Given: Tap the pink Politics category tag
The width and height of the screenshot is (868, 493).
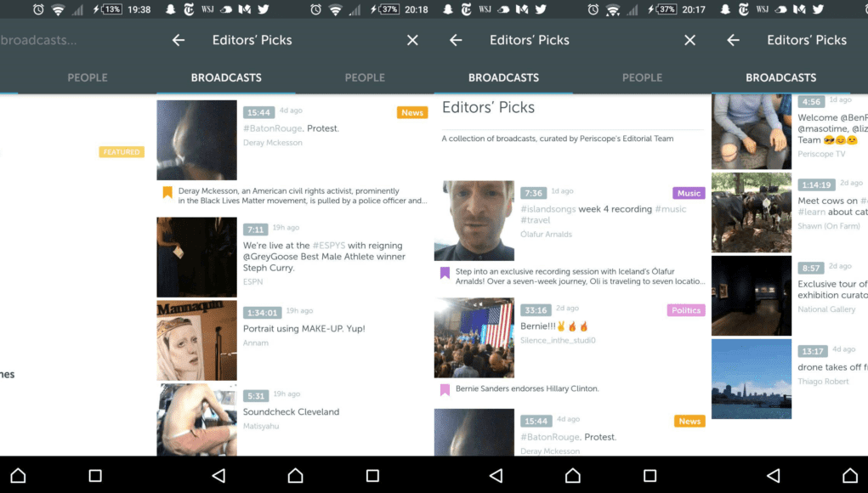Looking at the screenshot, I should [x=686, y=310].
